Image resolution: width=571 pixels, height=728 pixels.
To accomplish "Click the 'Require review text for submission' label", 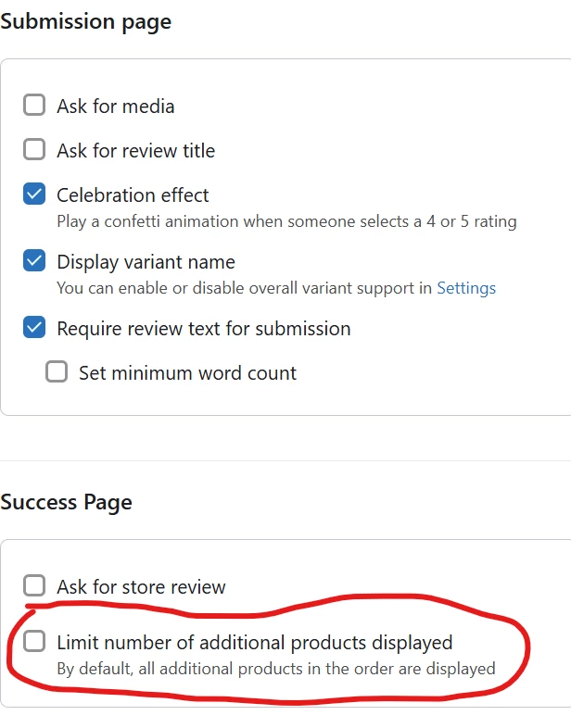I will tap(204, 329).
